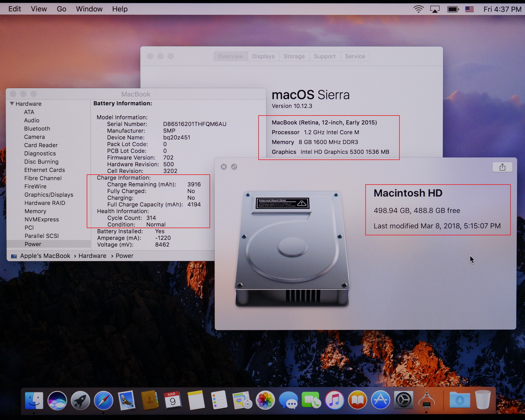Open Contacts book icon in Dock
This screenshot has width=525, height=420.
pos(150,400)
